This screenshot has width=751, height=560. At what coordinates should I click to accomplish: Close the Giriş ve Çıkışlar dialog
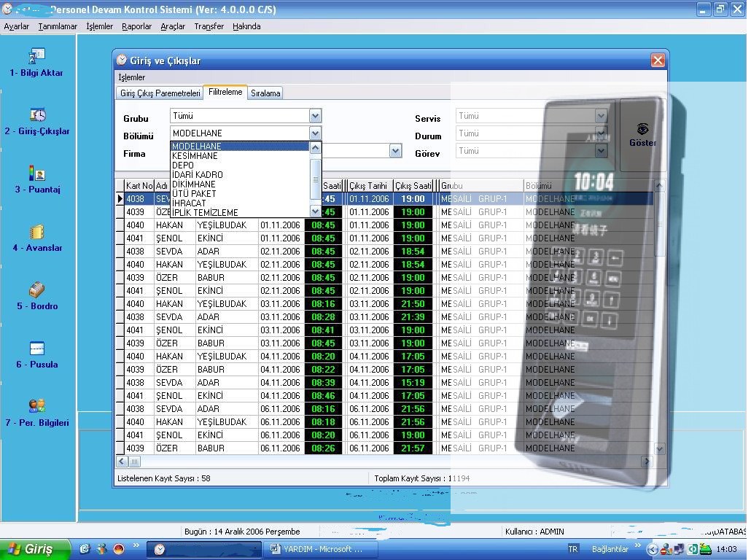click(x=658, y=61)
